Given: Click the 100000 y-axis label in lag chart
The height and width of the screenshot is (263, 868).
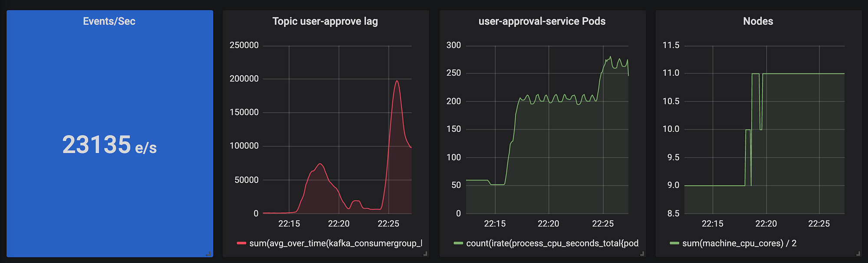Looking at the screenshot, I should pos(244,146).
